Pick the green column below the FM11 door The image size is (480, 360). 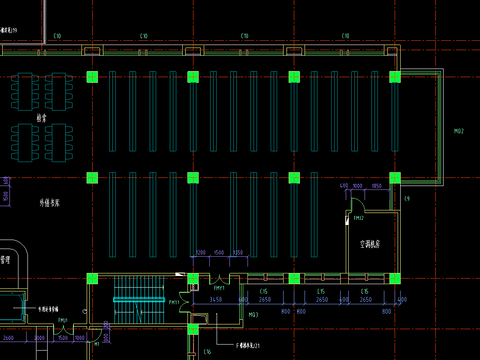tap(193, 329)
